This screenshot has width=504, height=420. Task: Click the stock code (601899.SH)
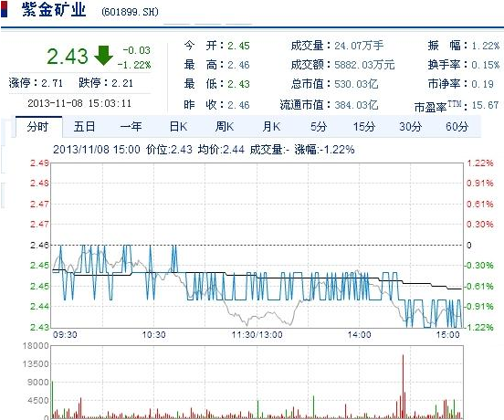pos(130,12)
